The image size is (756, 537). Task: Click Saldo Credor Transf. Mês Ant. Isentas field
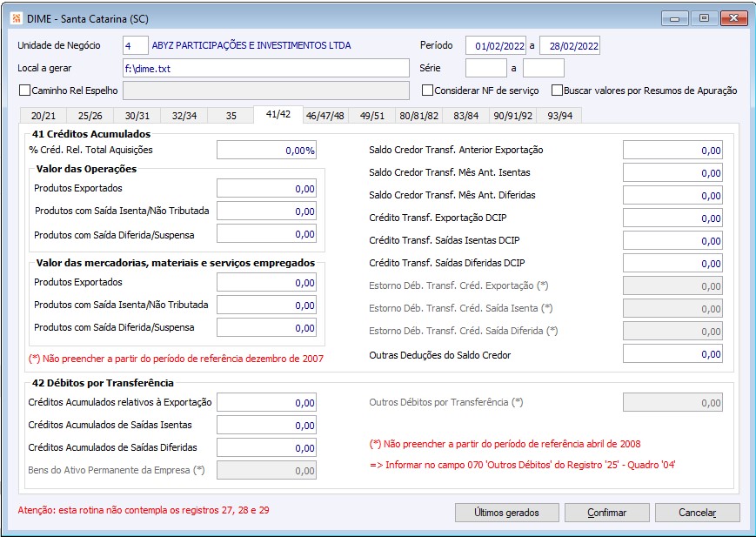pos(672,172)
